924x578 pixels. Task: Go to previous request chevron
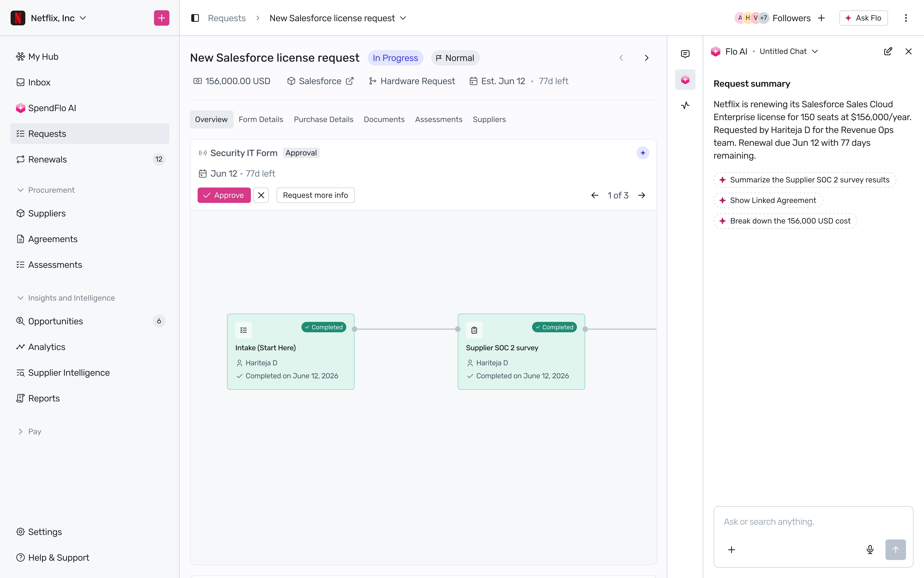click(621, 58)
